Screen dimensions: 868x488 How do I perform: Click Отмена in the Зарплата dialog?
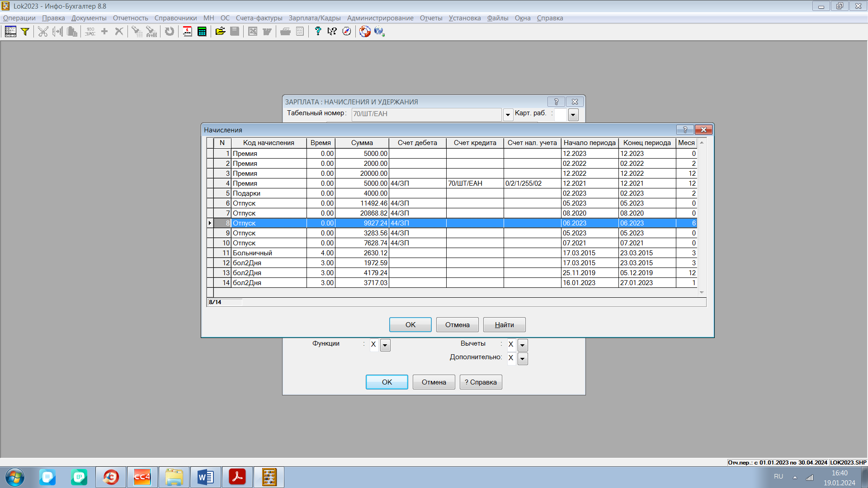click(434, 382)
